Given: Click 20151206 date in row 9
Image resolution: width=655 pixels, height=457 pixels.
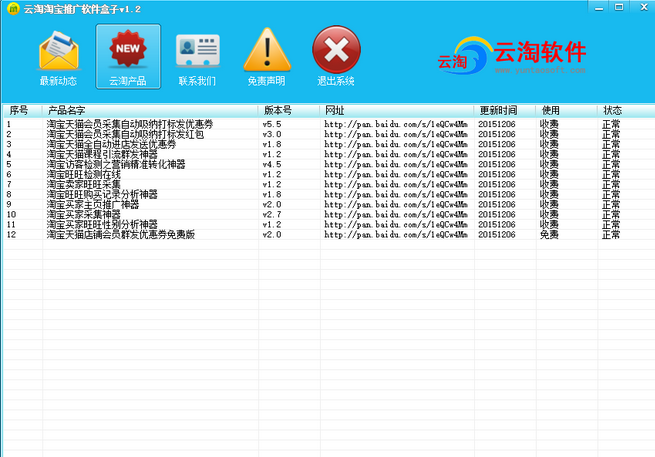Looking at the screenshot, I should point(497,204).
